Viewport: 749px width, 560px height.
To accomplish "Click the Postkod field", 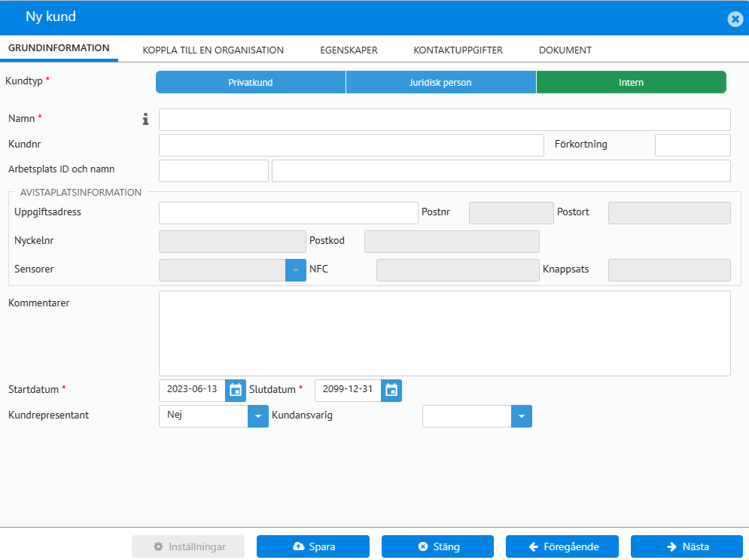I will point(452,242).
